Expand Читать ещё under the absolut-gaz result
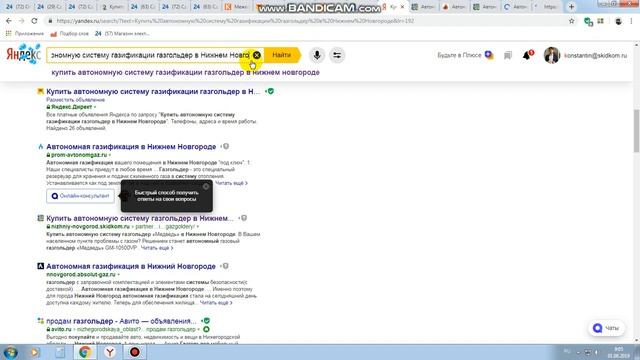Viewport: 640px width, 360px height. click(x=216, y=303)
